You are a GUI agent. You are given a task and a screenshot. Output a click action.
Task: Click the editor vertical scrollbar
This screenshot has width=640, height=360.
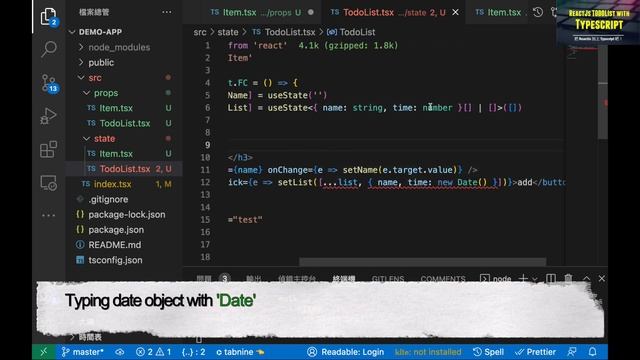point(602,92)
